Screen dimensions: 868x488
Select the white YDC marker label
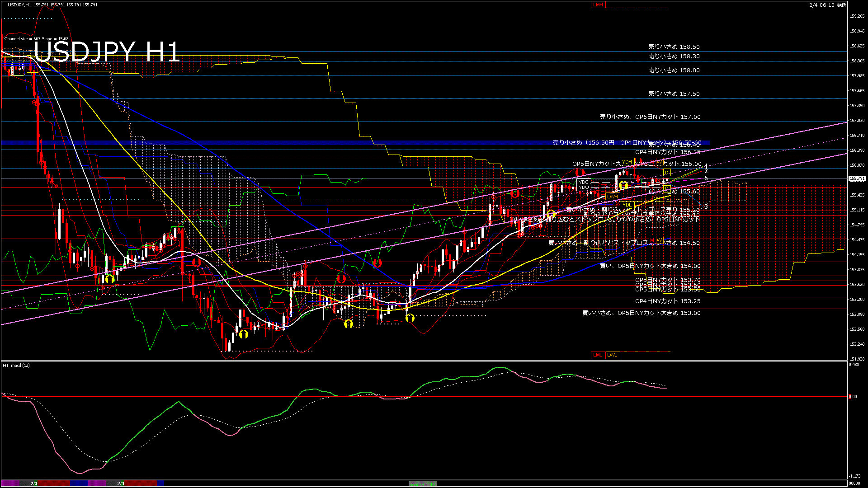pyautogui.click(x=583, y=182)
